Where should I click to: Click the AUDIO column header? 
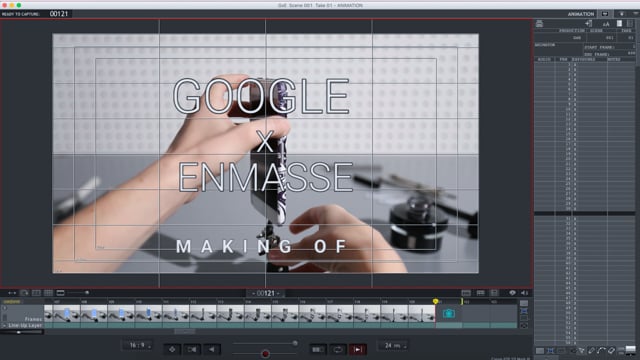(x=544, y=60)
